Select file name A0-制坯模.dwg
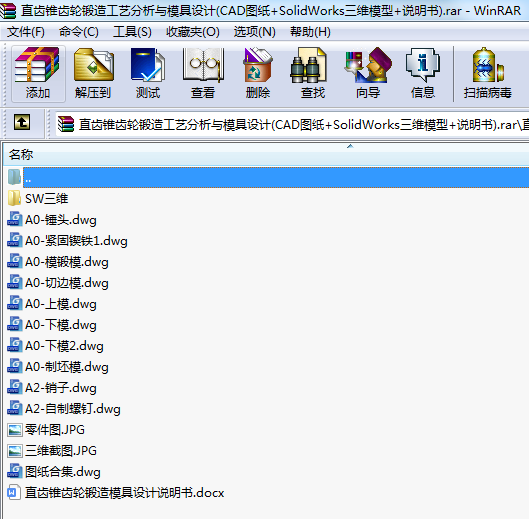The image size is (529, 519). point(67,367)
